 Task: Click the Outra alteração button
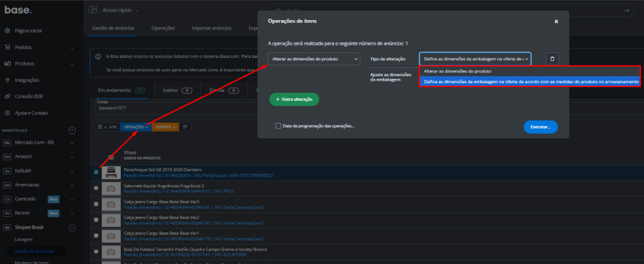point(294,100)
